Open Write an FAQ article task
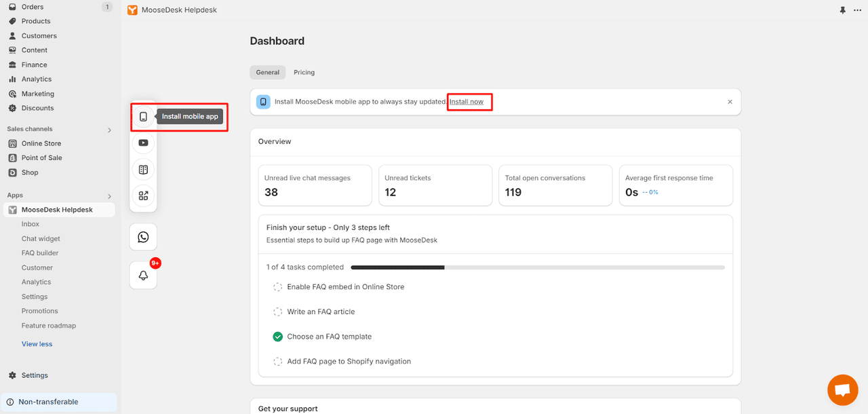This screenshot has height=414, width=868. pos(321,312)
